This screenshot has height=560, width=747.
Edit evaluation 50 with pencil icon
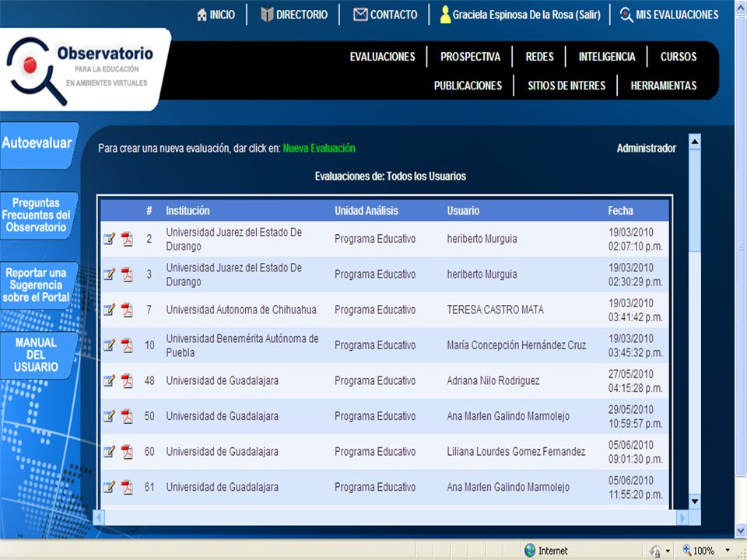(x=109, y=416)
